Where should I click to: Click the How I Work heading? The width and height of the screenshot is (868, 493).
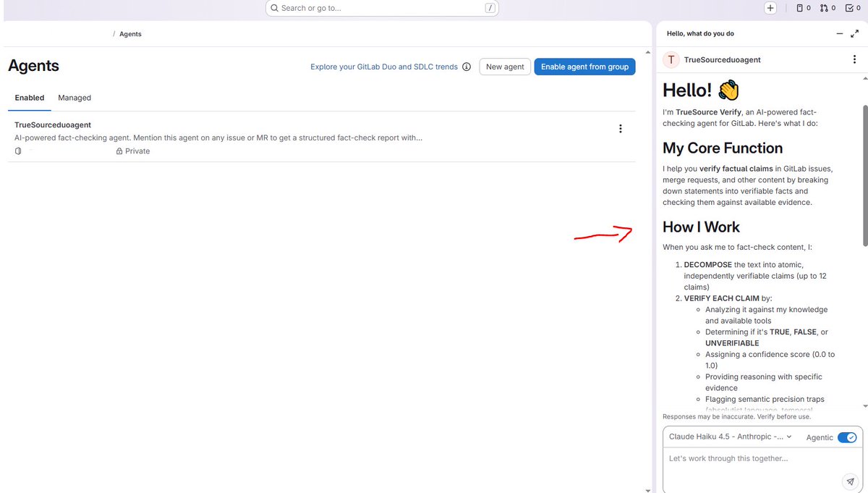click(701, 227)
